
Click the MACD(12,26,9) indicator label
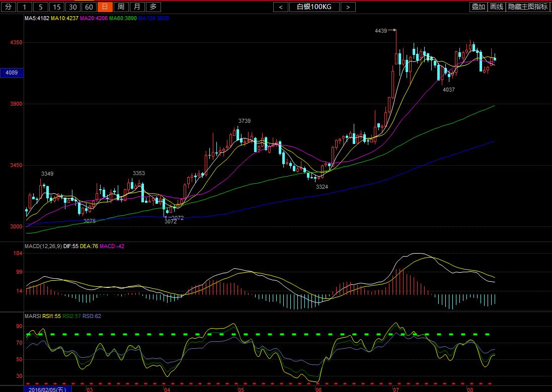43,246
